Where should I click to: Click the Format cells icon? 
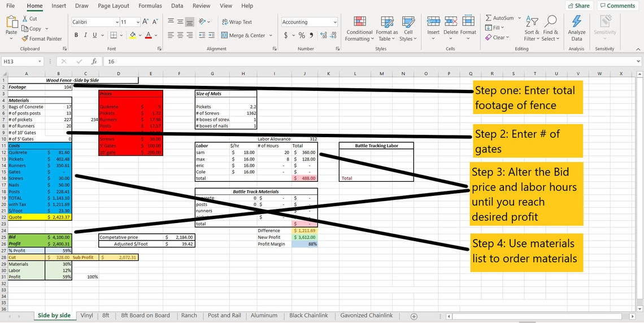coord(468,22)
